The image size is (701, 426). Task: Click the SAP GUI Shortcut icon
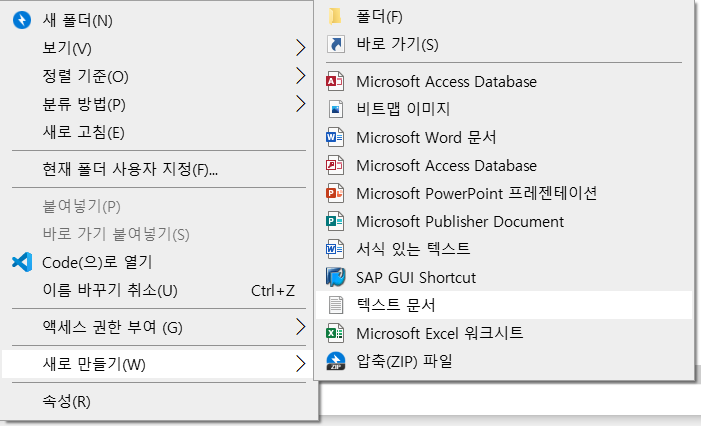pyautogui.click(x=336, y=277)
